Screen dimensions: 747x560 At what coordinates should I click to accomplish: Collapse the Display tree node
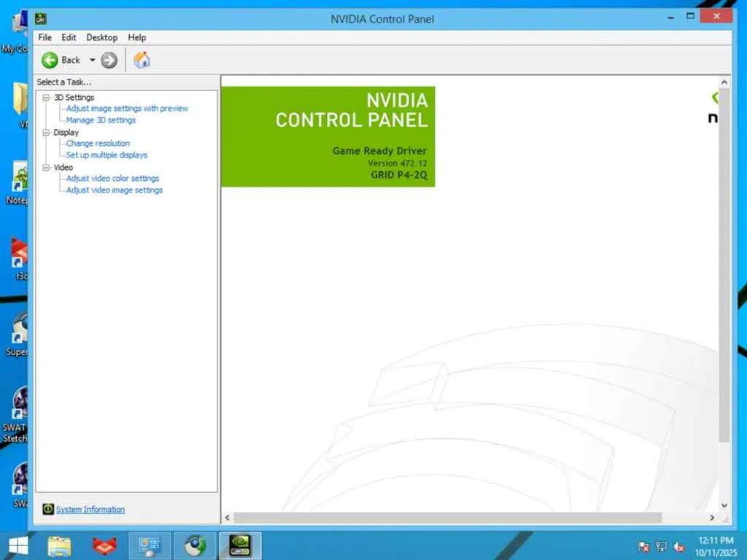click(x=46, y=133)
